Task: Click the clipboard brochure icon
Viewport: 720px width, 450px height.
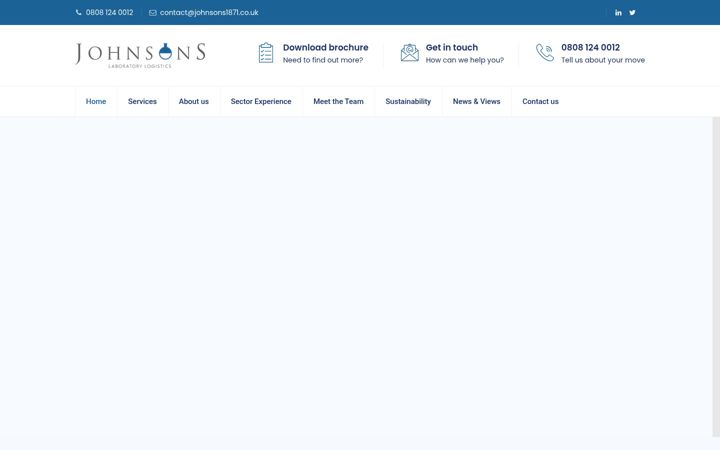Action: [x=266, y=53]
